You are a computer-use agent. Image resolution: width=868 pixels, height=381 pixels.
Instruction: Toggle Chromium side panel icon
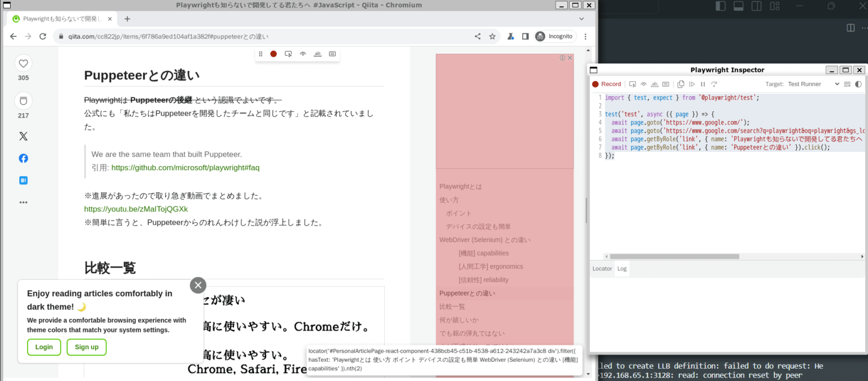525,36
